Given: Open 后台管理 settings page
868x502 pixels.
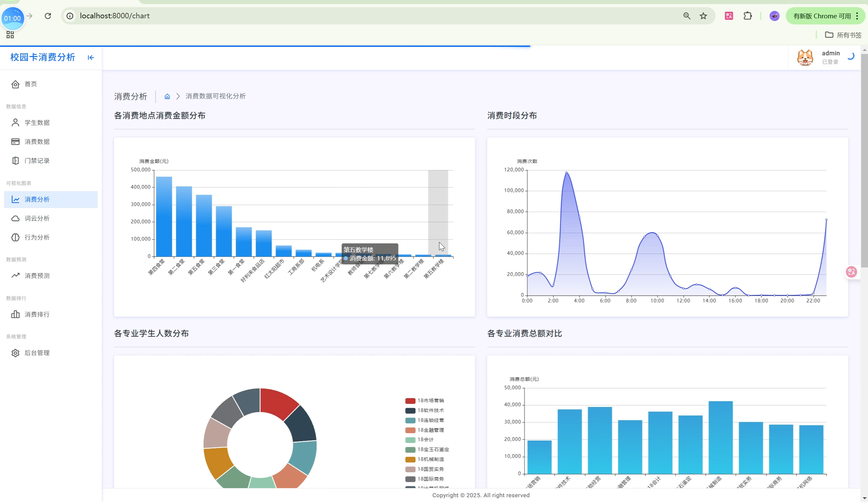Looking at the screenshot, I should click(x=37, y=353).
